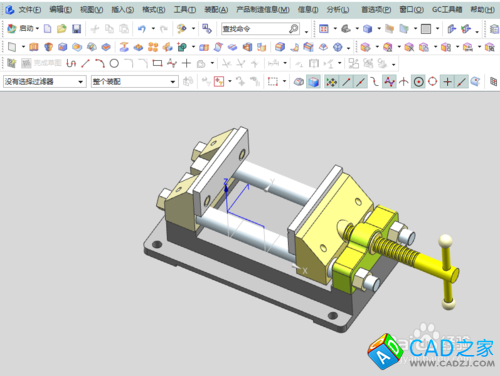Click the Save floppy disk icon

76,29
